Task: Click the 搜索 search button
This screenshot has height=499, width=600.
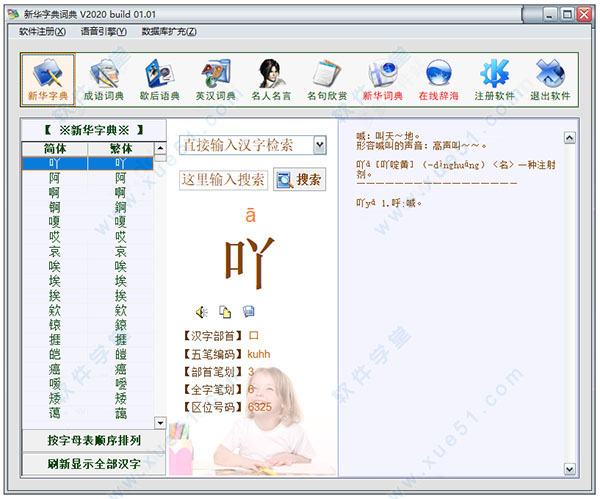Action: coord(300,180)
